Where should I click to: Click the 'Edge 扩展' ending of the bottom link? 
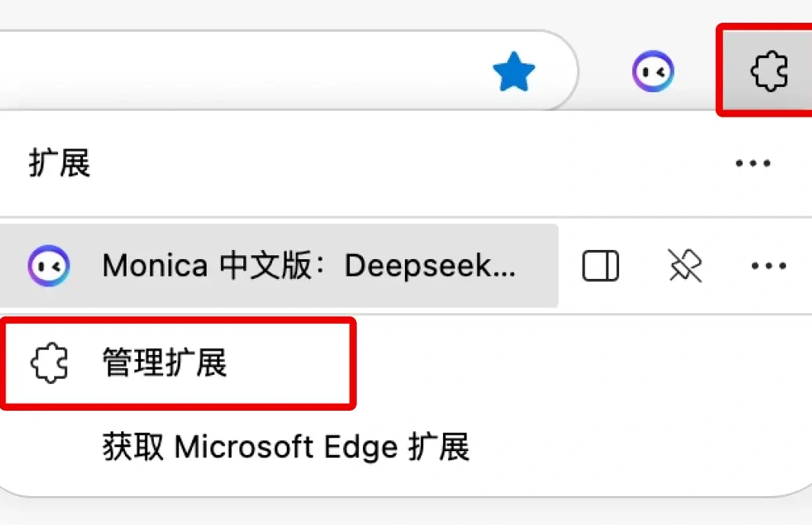point(396,447)
